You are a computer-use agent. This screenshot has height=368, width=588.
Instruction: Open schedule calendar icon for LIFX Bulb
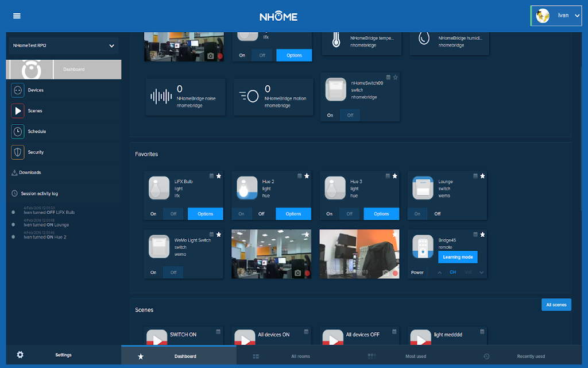[x=211, y=176]
